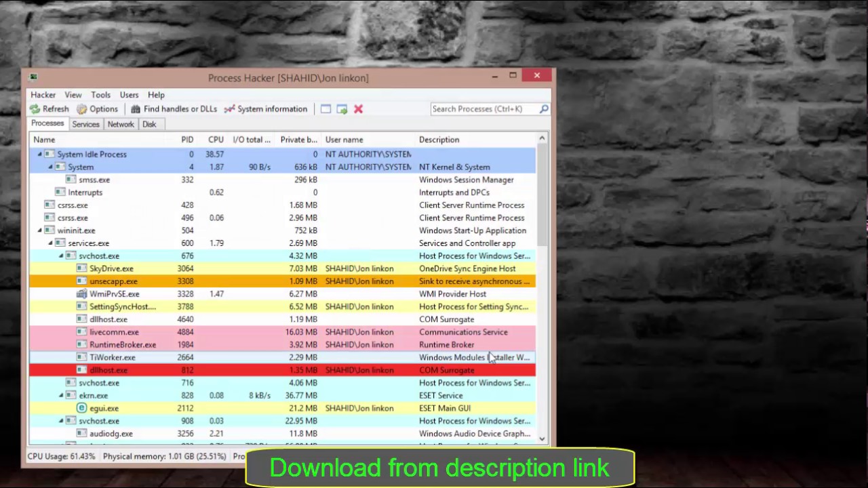
Task: Click the find window toolbar icon
Action: pos(325,109)
